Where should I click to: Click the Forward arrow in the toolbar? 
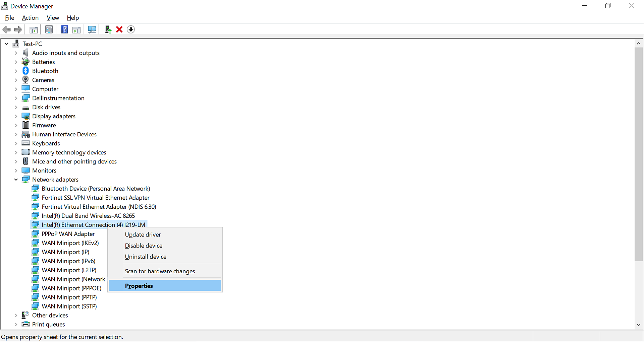pyautogui.click(x=18, y=29)
